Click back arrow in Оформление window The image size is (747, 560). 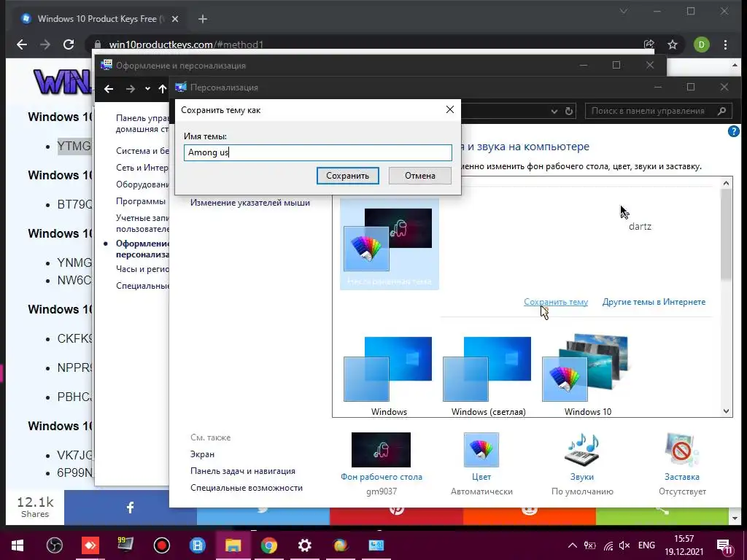[x=109, y=89]
